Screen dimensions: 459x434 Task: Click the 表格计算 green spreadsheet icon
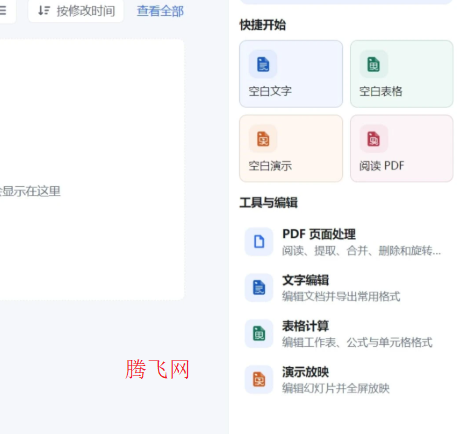point(259,334)
